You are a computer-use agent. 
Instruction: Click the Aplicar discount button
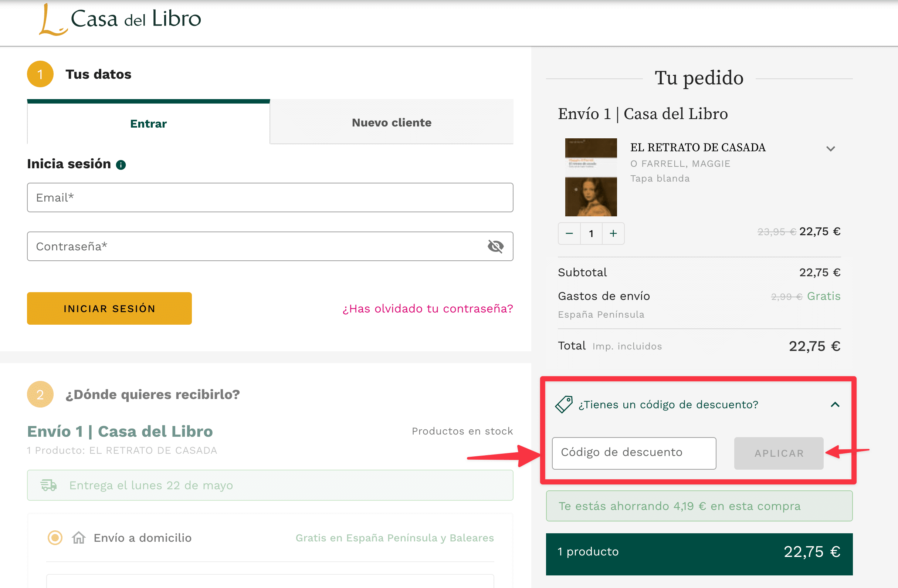(778, 453)
